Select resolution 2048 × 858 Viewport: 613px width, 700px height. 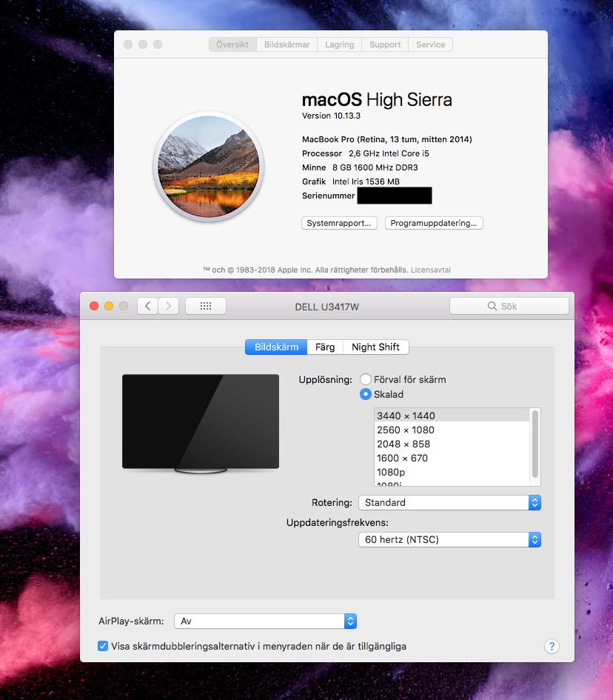tap(452, 444)
